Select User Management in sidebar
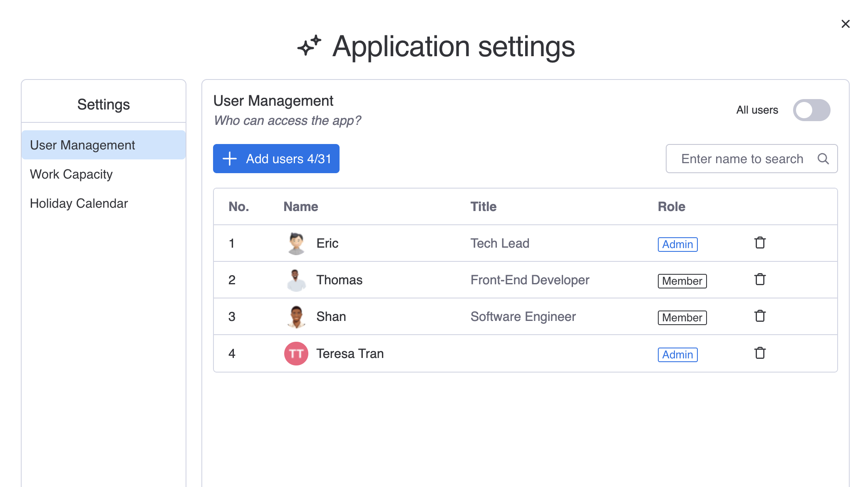868x487 pixels. 82,145
